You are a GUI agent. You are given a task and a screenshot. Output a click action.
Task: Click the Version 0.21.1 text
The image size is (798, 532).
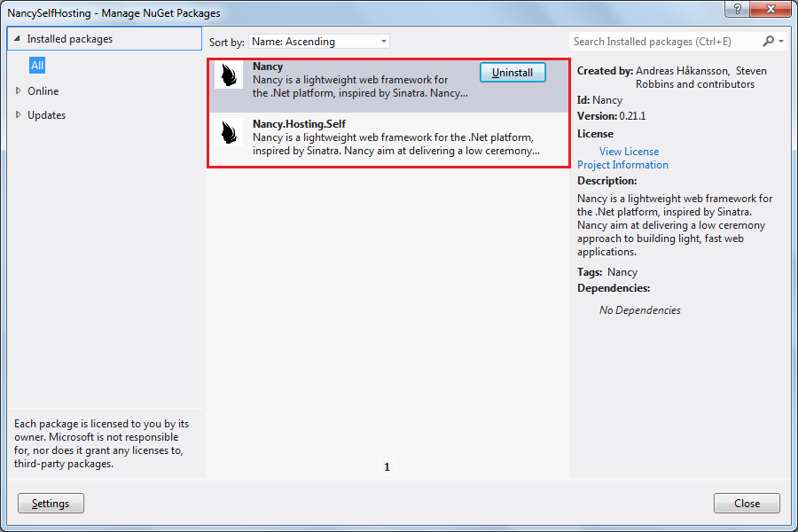point(611,116)
